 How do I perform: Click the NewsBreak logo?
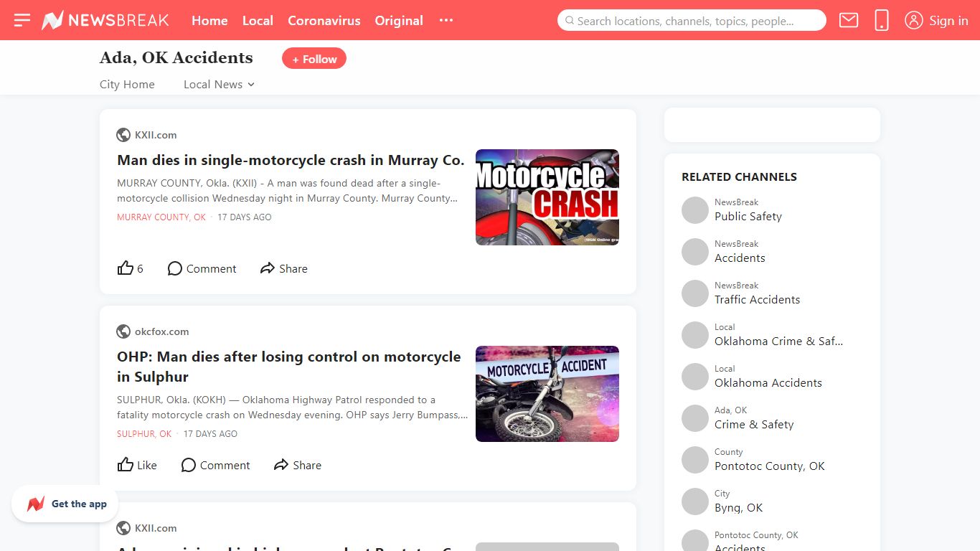point(105,20)
